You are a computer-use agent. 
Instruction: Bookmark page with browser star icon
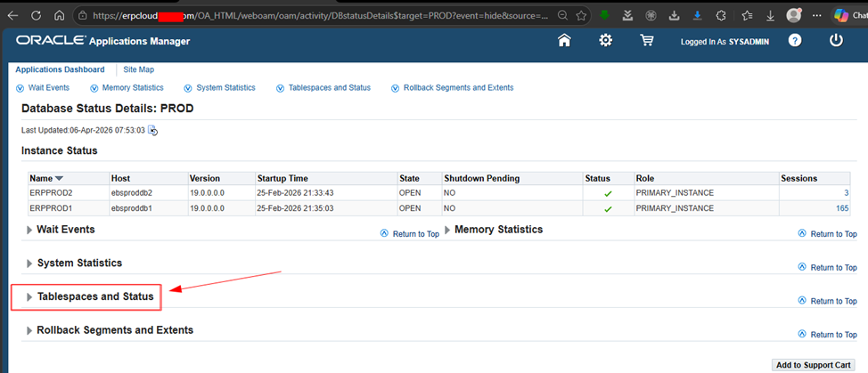pos(581,16)
